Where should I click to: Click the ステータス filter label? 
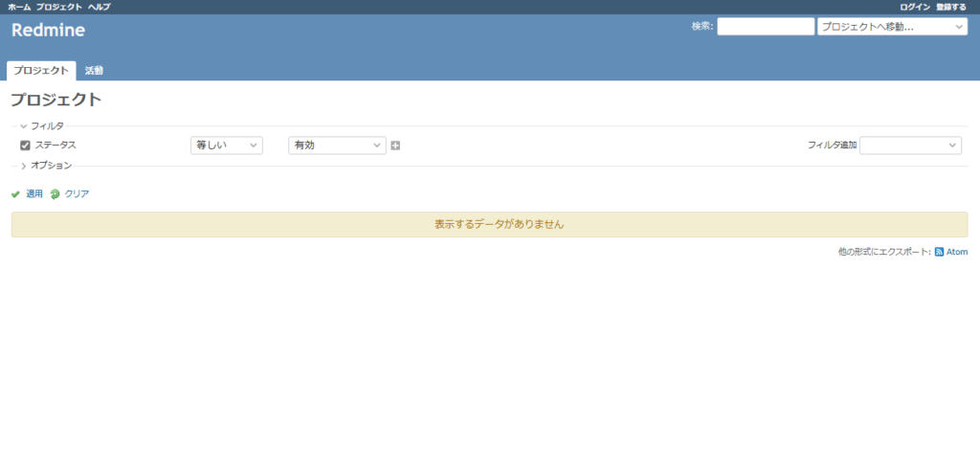[x=55, y=145]
